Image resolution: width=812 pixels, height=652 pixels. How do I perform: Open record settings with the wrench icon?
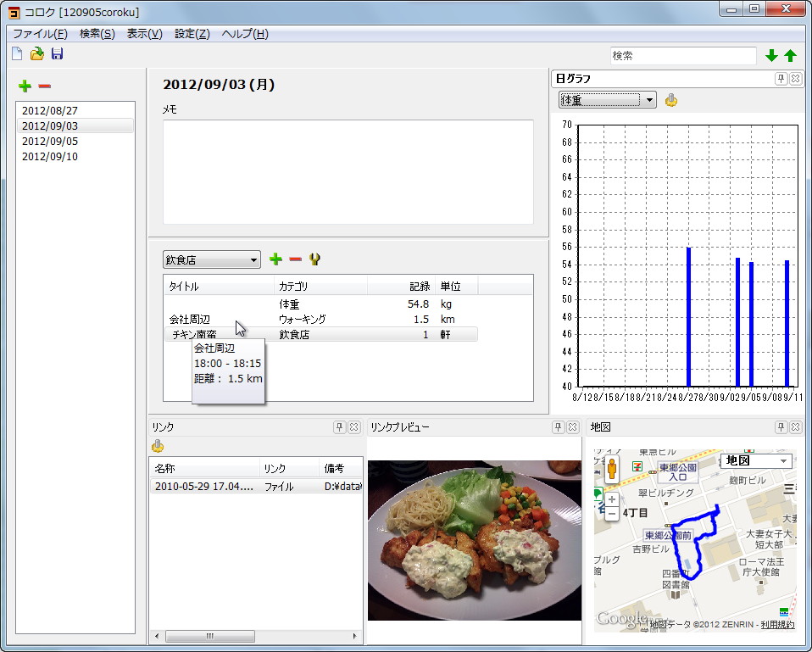(314, 259)
